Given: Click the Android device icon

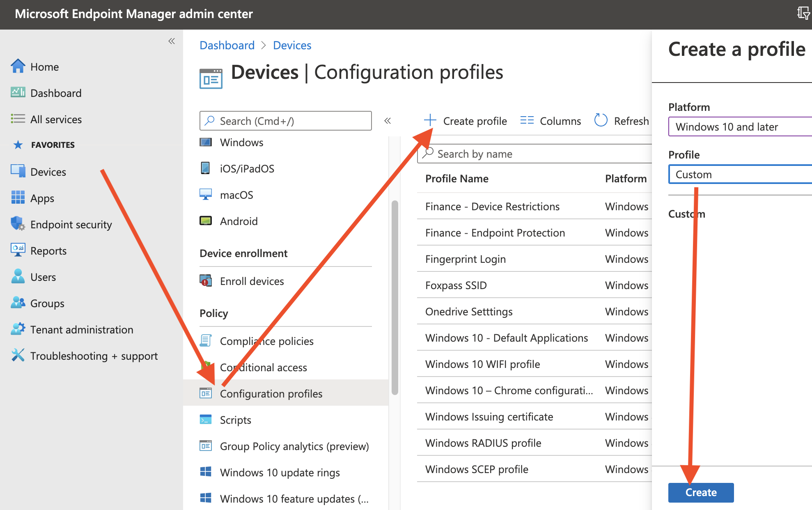Looking at the screenshot, I should [206, 221].
